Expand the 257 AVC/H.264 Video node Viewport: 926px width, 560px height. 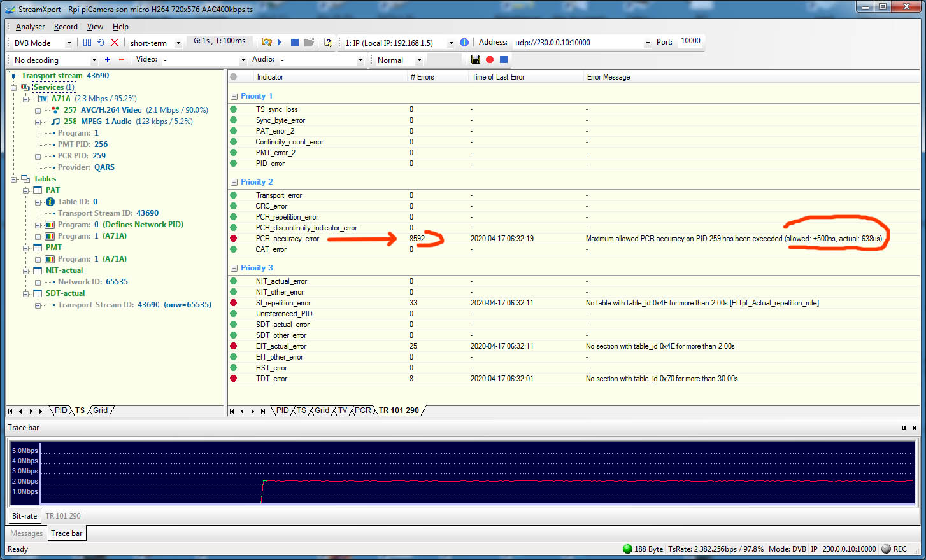point(38,110)
